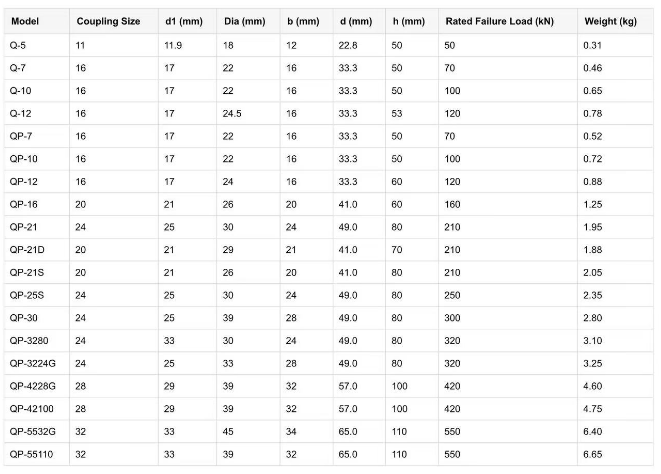
Task: Select the Dia (mm) column header
Action: coord(245,21)
